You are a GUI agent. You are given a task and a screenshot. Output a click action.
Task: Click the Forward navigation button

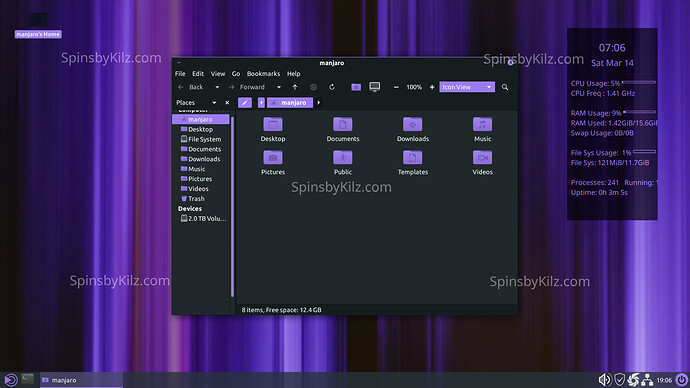pyautogui.click(x=247, y=87)
